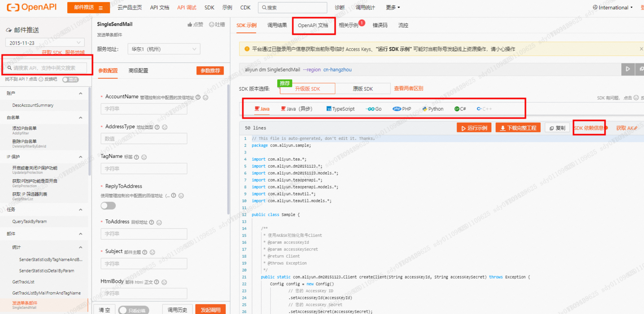Screen dimensions: 644x314
Task: Select DescAccountSummary in the API list
Action: pyautogui.click(x=33, y=105)
